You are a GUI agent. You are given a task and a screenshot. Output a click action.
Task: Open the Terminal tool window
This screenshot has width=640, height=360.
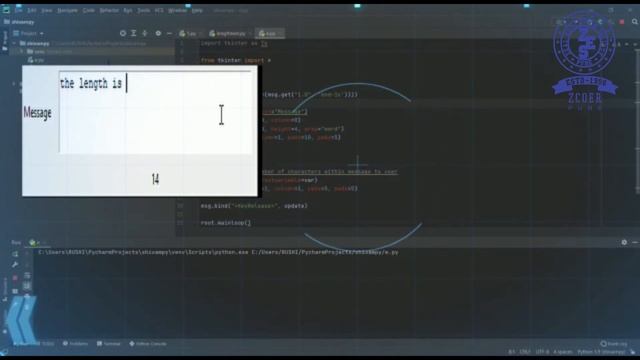click(x=109, y=344)
